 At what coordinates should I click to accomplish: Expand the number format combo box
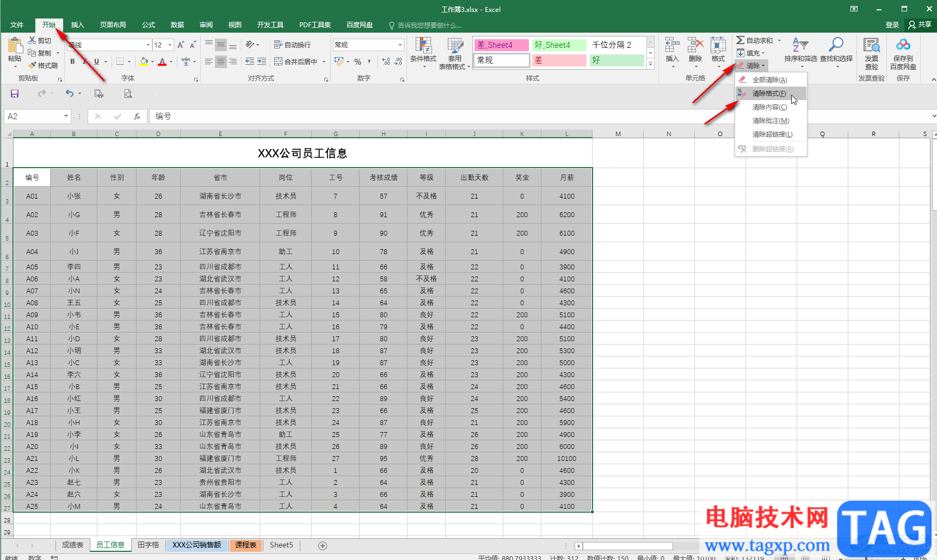[400, 45]
